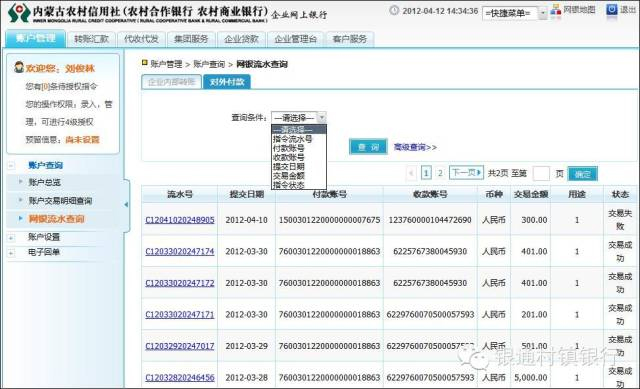
Task: Click the 账户管理 breadcrumb
Action: (166, 64)
